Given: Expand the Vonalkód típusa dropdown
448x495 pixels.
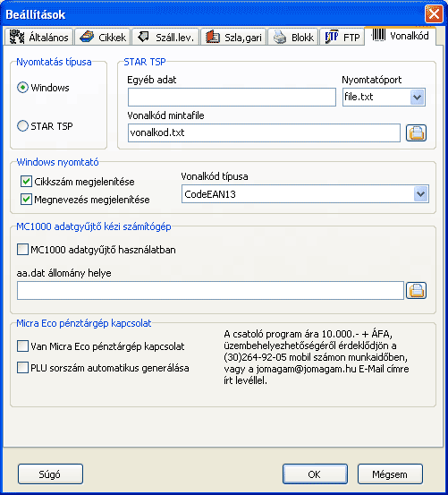Looking at the screenshot, I should coord(420,194).
